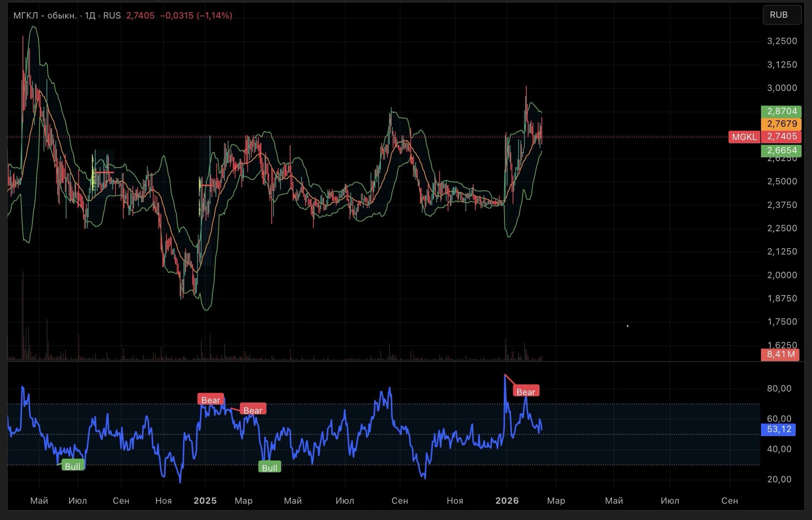Click the 1,7500 price scale value
The image size is (812, 520).
[x=782, y=321]
